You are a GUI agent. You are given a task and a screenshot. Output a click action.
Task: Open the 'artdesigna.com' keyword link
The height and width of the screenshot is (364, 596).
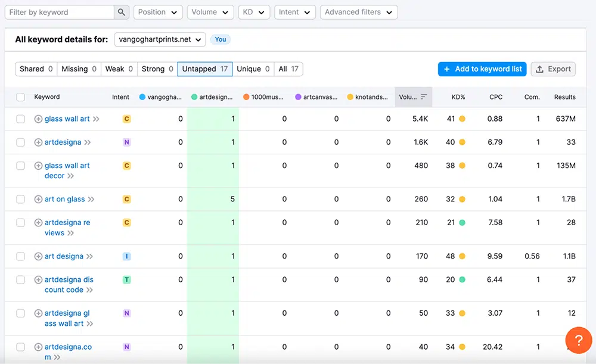68,352
